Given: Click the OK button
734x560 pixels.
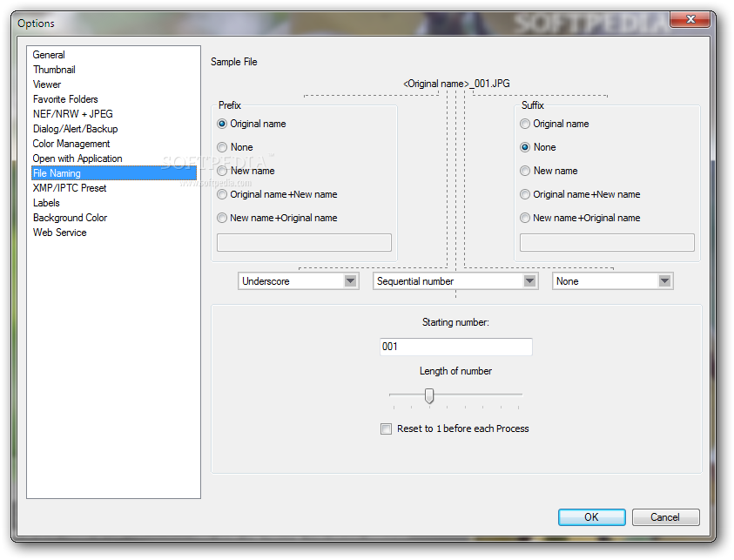Looking at the screenshot, I should click(x=592, y=517).
